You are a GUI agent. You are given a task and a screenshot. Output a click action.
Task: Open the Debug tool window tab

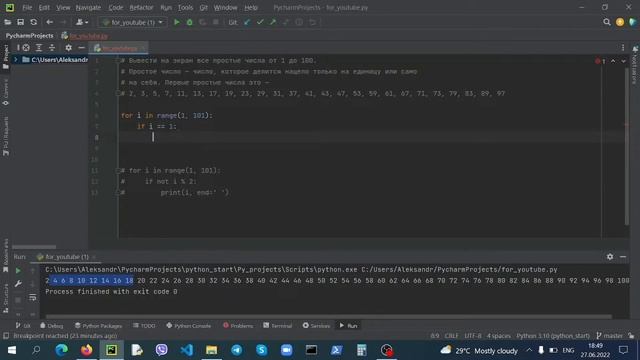pyautogui.click(x=51, y=326)
